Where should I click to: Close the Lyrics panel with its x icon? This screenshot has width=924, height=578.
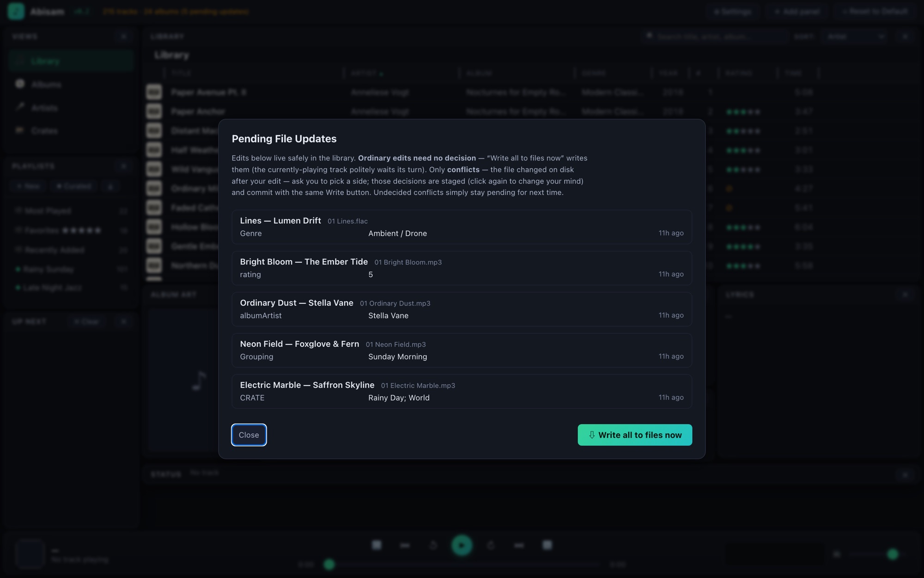pyautogui.click(x=905, y=294)
